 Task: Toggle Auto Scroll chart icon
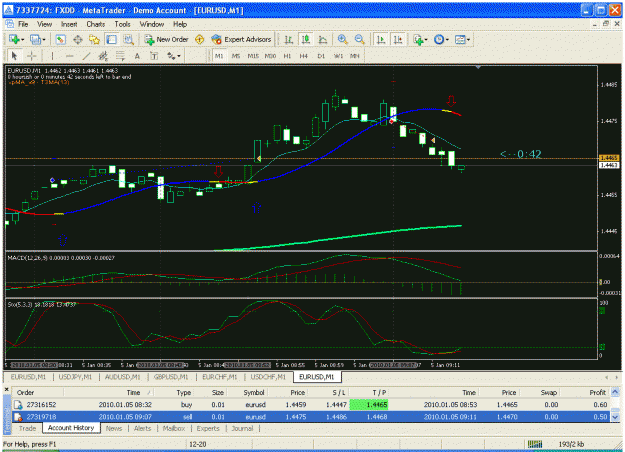click(381, 39)
